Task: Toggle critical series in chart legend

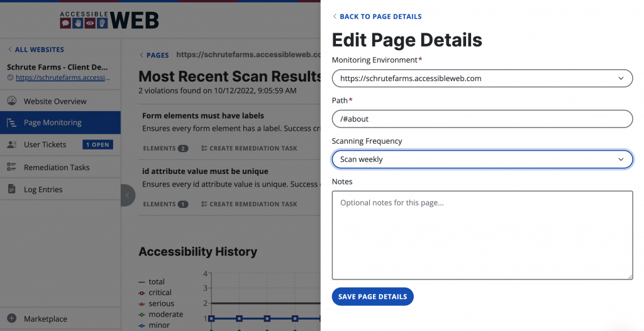Action: pyautogui.click(x=155, y=293)
